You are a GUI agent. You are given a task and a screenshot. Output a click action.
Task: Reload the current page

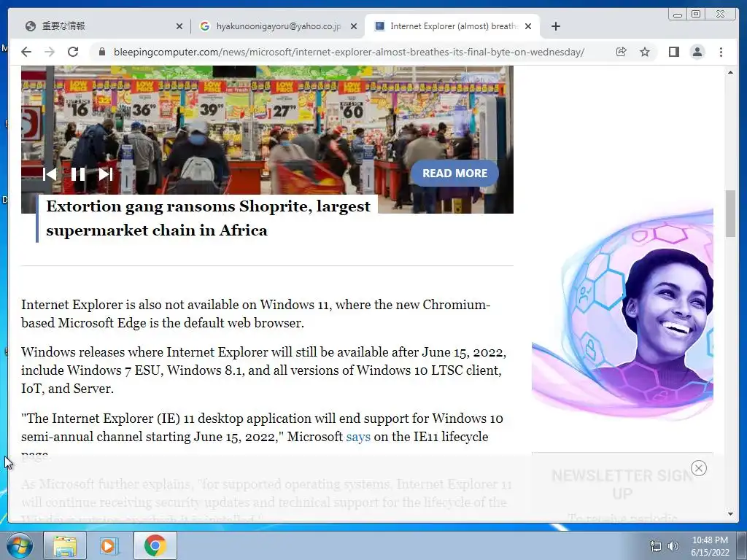click(73, 52)
